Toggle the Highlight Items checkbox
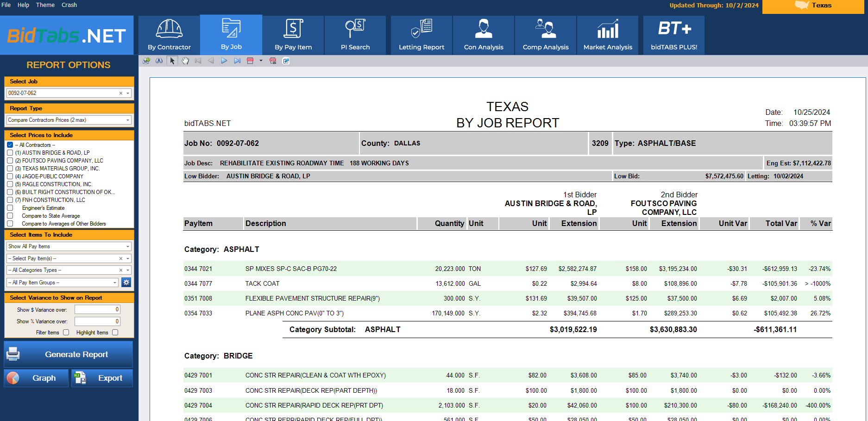Screen dimensions: 868x421 [115, 333]
